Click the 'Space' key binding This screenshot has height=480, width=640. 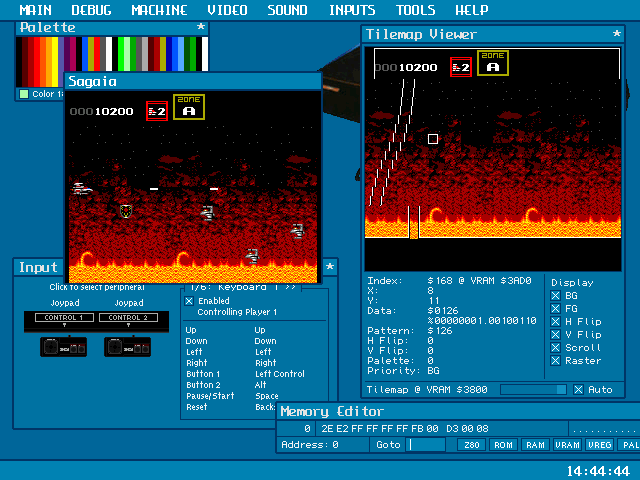coord(267,396)
